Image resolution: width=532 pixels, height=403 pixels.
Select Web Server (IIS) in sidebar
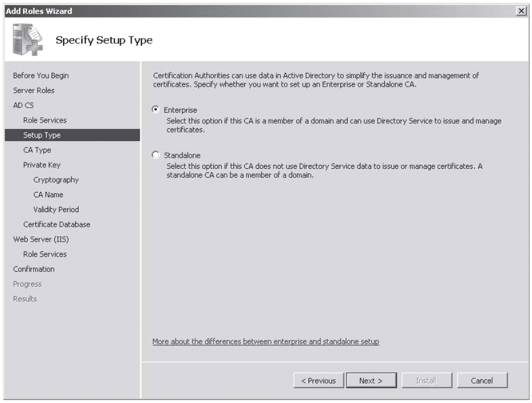[x=41, y=239]
